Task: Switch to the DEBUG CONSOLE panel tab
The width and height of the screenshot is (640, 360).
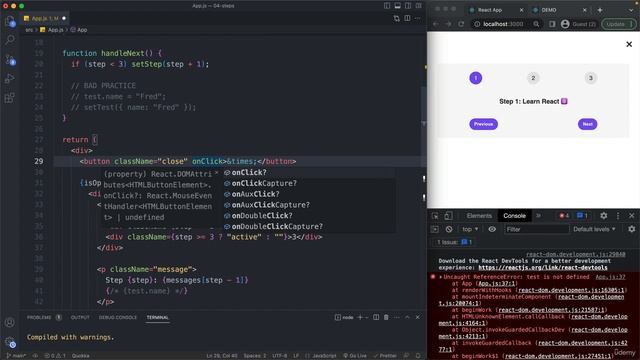Action: pos(118,317)
